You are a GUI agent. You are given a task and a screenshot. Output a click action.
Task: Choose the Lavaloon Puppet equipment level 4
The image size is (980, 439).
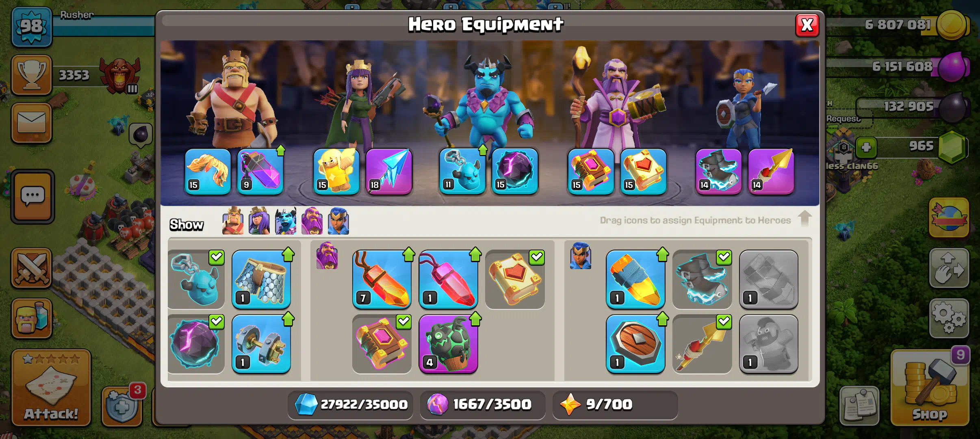448,344
